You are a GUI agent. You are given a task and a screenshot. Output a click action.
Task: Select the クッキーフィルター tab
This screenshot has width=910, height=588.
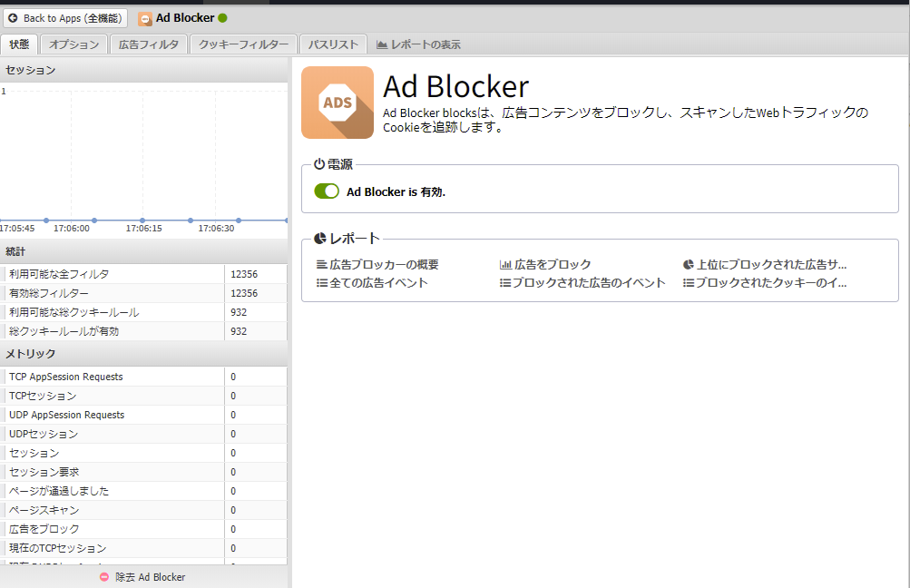pyautogui.click(x=244, y=44)
